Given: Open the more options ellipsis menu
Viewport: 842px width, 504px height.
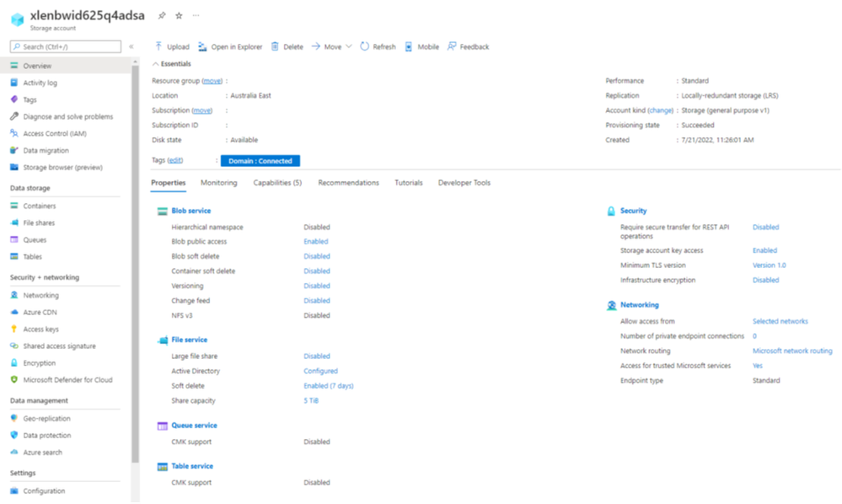Looking at the screenshot, I should [x=196, y=15].
